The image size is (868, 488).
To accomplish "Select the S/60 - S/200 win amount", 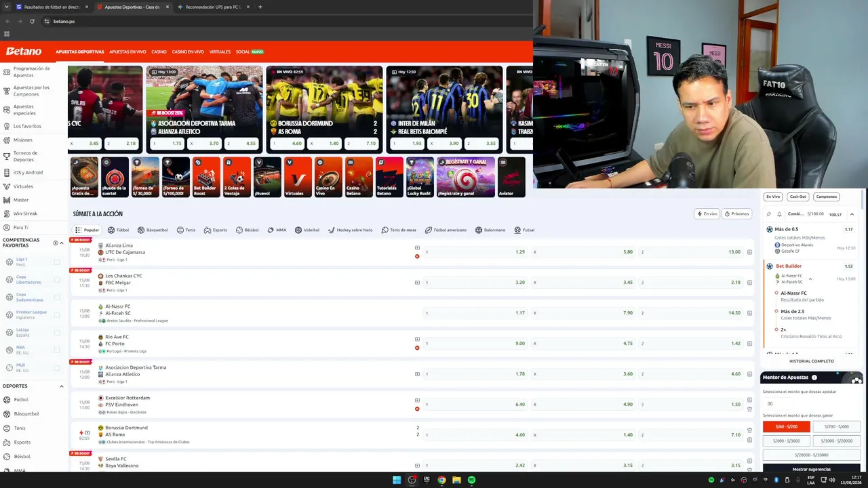I will point(787,426).
